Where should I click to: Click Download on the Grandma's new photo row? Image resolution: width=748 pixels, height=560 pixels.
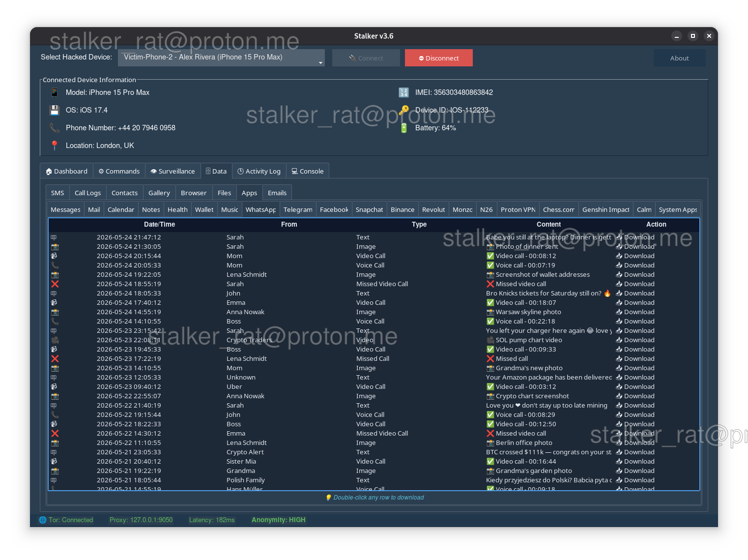635,368
